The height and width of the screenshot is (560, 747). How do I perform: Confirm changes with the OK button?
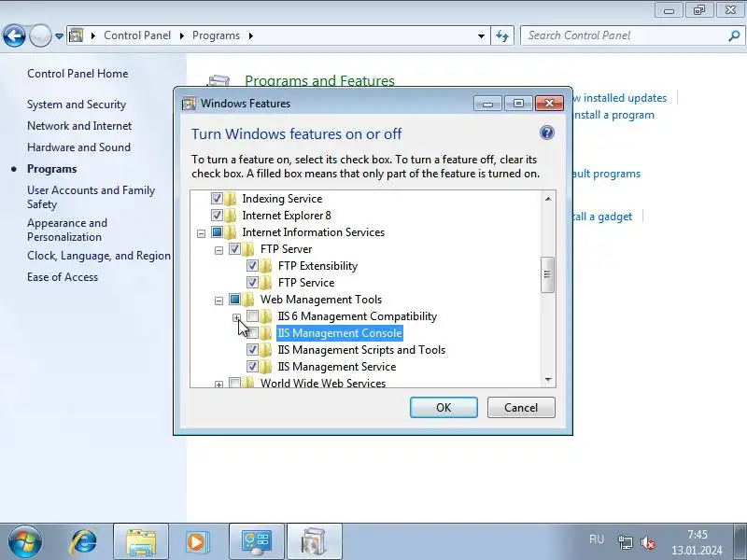[x=444, y=408]
